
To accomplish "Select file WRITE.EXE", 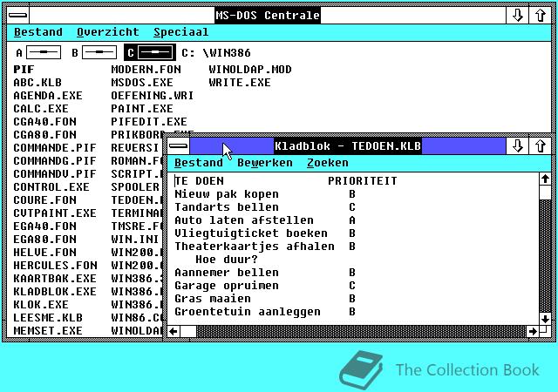I will click(x=240, y=83).
